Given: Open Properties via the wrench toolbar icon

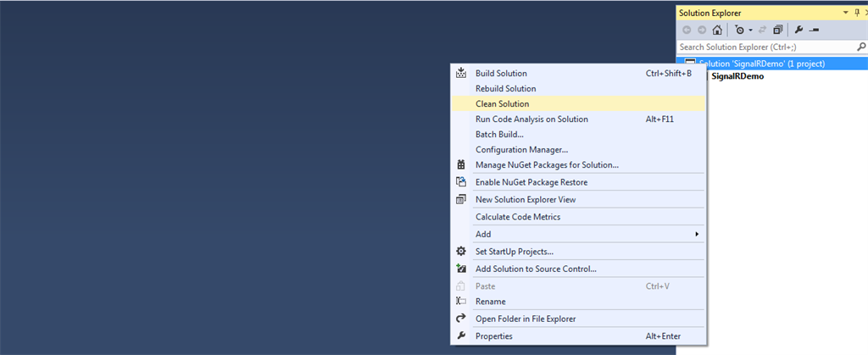Looking at the screenshot, I should point(798,30).
